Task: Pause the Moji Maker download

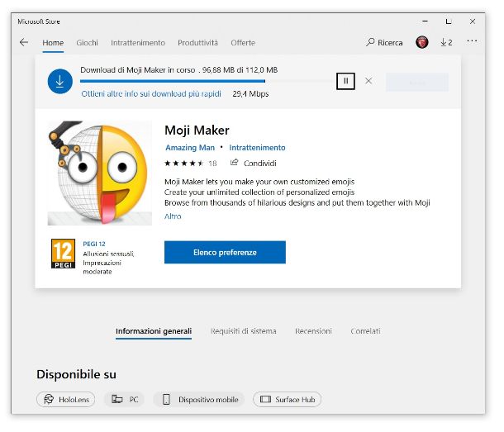Action: pyautogui.click(x=346, y=81)
